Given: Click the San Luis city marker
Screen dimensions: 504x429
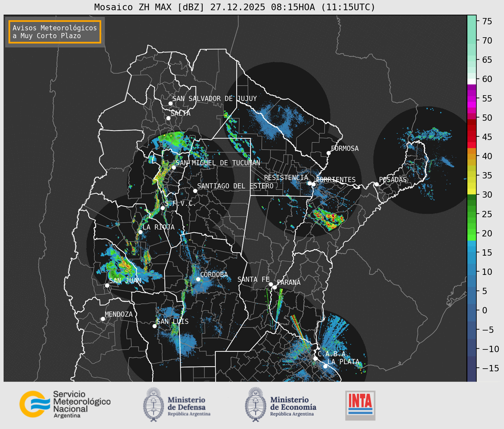Looking at the screenshot, I should 154,326.
